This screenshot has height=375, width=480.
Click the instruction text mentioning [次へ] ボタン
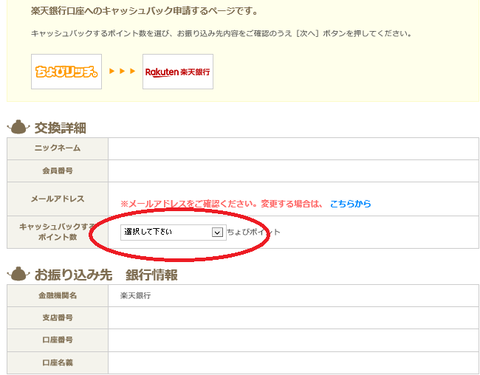pos(221,34)
